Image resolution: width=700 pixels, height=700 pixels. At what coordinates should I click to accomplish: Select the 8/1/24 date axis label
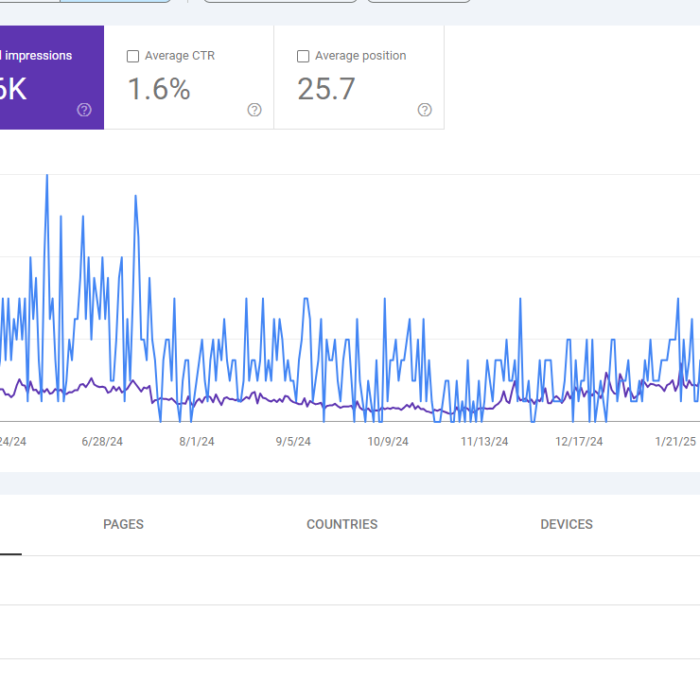point(197,441)
